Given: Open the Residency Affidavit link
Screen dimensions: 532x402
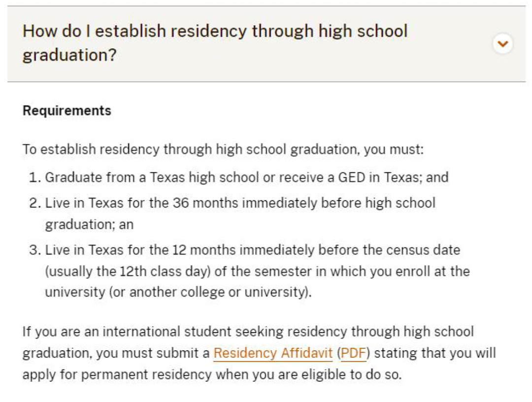Looking at the screenshot, I should pos(273,353).
